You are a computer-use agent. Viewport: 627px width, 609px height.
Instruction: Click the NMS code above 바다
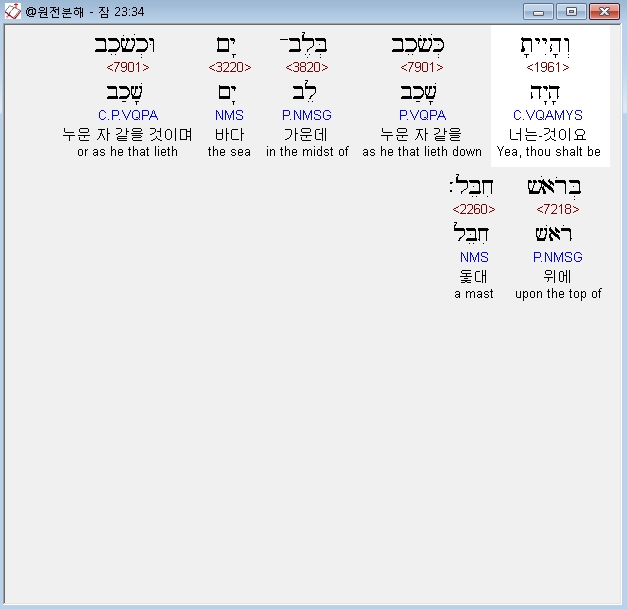click(229, 115)
